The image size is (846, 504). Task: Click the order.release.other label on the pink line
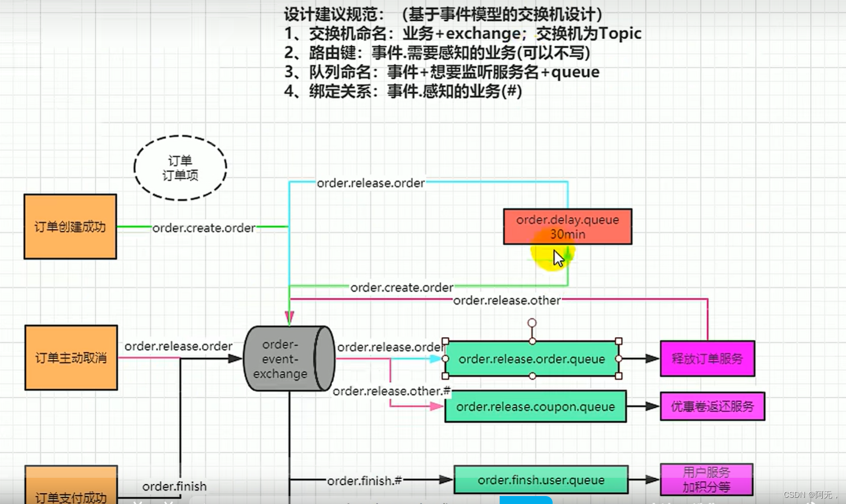click(506, 300)
